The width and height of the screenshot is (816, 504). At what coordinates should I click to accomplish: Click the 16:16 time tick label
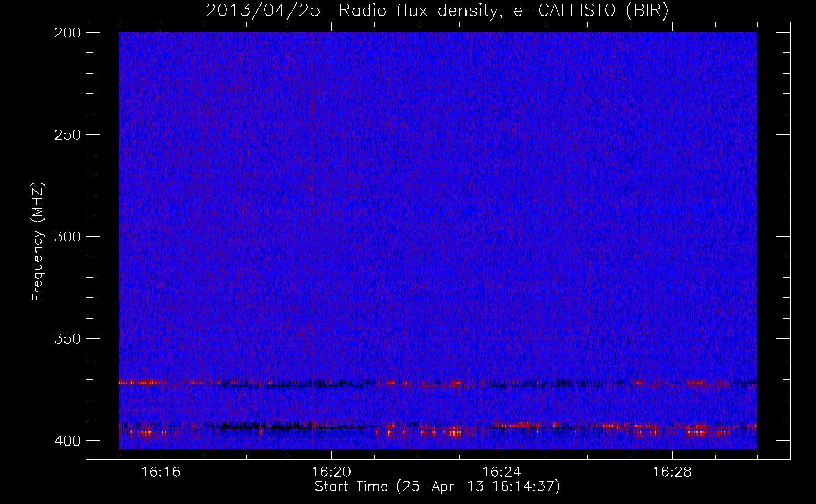161,472
